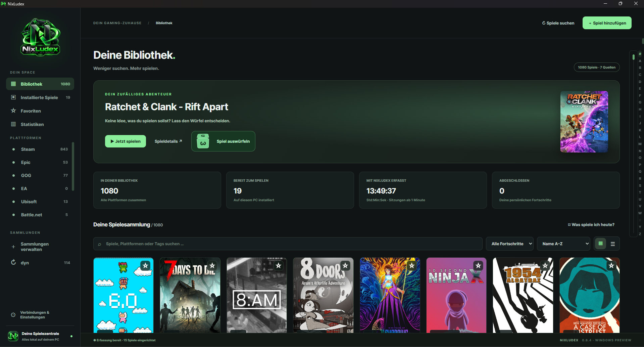644x347 pixels.
Task: Click the Spiele suchen button
Action: (x=558, y=23)
